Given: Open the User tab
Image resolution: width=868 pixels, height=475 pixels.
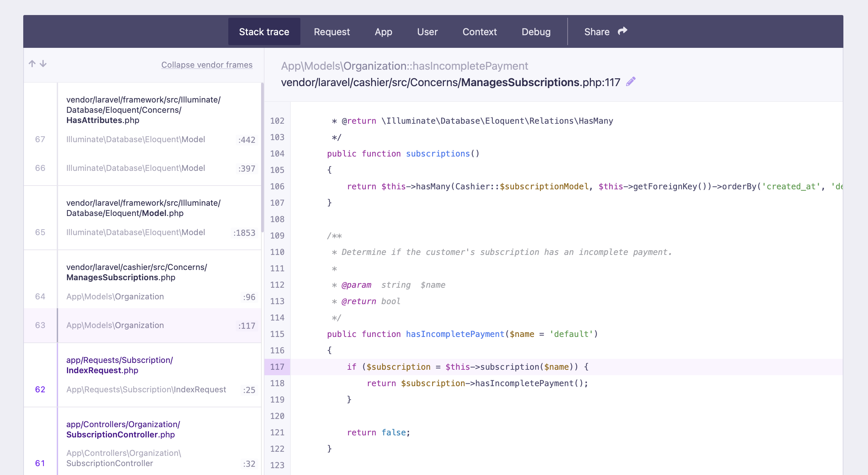Looking at the screenshot, I should click(x=427, y=31).
